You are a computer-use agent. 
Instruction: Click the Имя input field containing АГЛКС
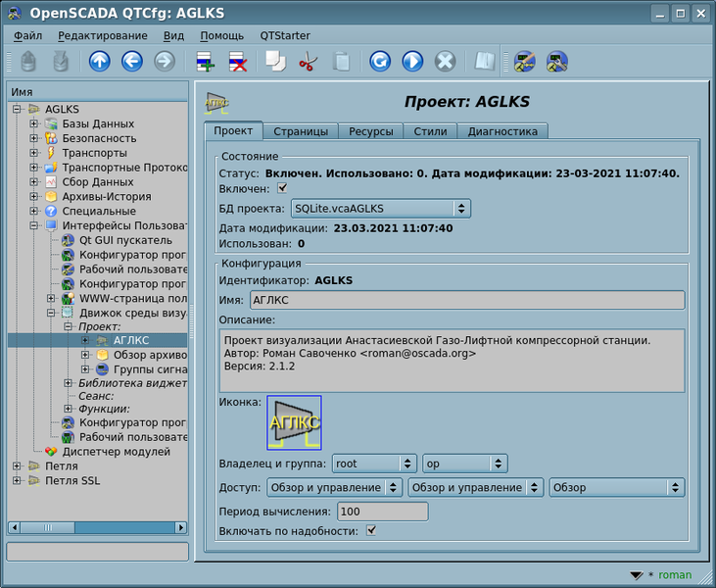pos(467,300)
